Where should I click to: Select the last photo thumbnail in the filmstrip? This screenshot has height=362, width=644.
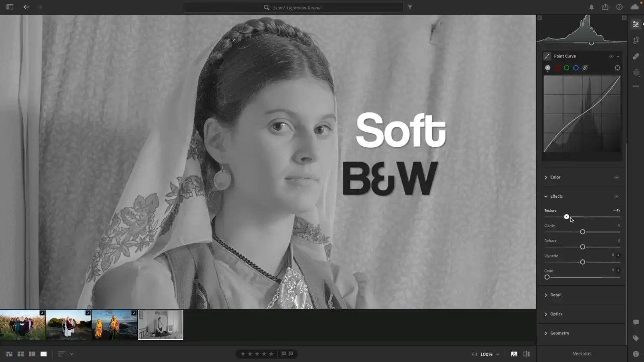(x=160, y=325)
